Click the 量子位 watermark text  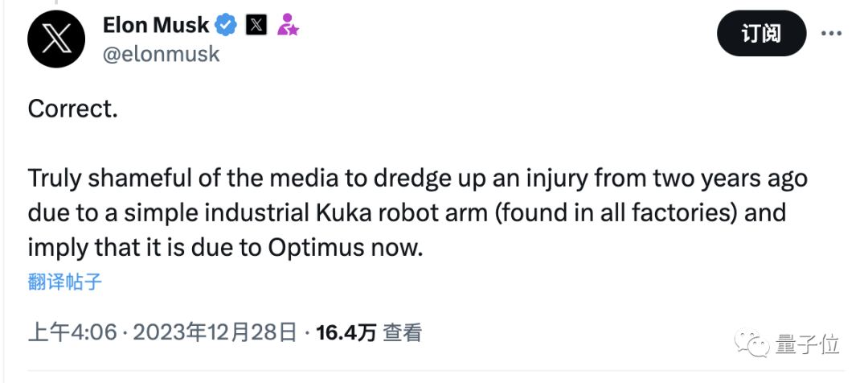808,344
